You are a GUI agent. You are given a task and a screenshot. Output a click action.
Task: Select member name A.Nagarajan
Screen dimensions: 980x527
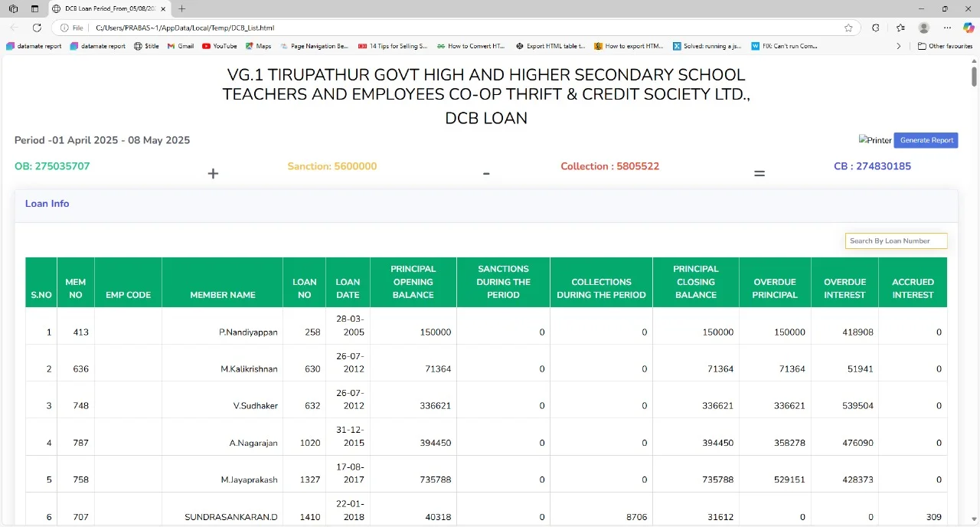pos(253,443)
